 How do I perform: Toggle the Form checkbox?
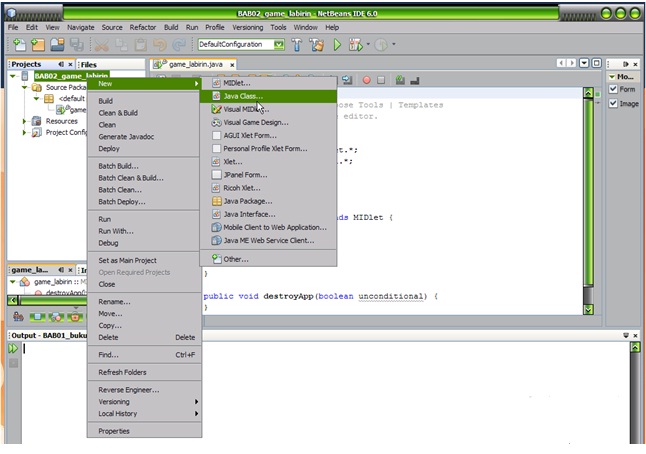pyautogui.click(x=613, y=89)
